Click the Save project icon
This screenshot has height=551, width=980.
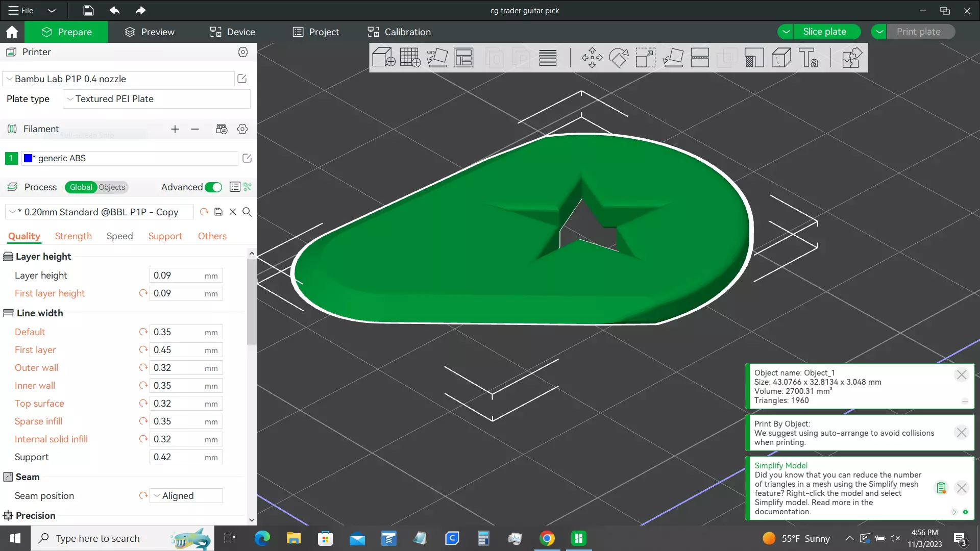coord(88,10)
